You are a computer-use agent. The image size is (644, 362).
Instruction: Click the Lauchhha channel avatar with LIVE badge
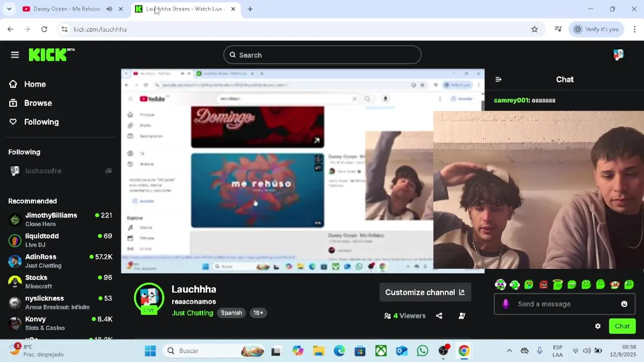(149, 299)
